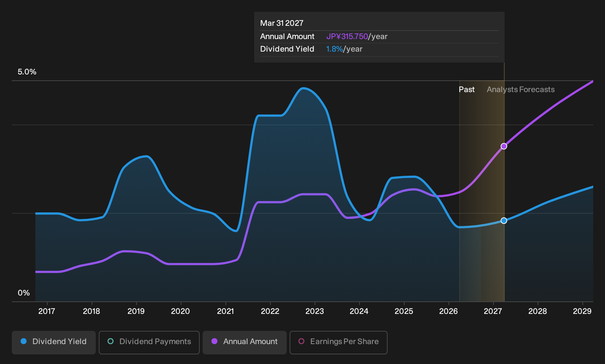Screen dimensions: 605x364
Task: Click the 5.0% y-axis label
Action: coord(27,72)
